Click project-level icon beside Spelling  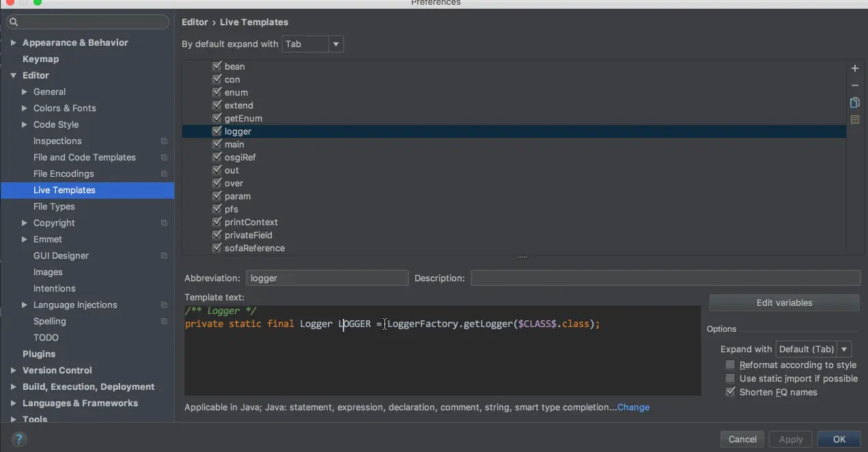(164, 322)
